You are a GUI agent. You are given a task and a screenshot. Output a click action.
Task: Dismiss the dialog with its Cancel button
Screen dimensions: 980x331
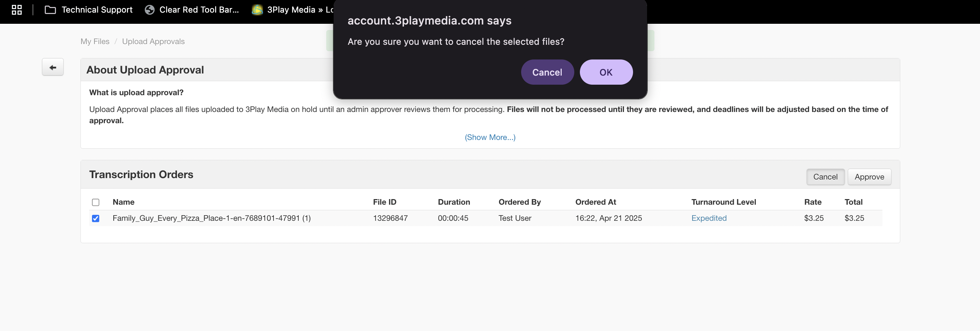547,72
